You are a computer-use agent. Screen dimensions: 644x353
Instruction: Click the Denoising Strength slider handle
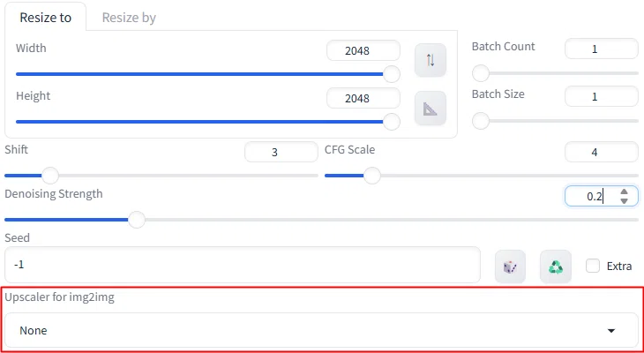pyautogui.click(x=137, y=220)
